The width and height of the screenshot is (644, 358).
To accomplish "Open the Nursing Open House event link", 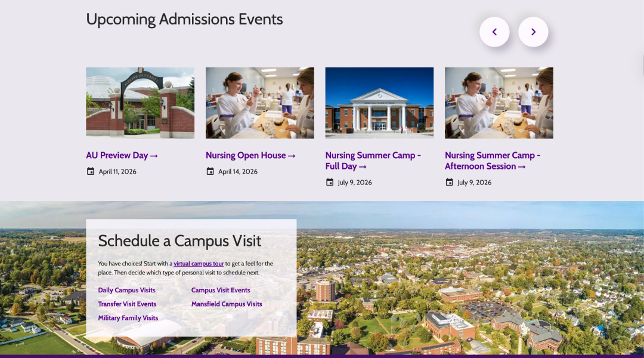I will tap(250, 156).
